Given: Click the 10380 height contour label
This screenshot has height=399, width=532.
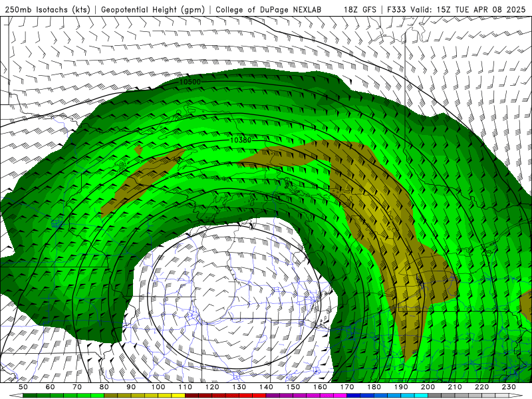Looking at the screenshot, I should click(x=241, y=140).
